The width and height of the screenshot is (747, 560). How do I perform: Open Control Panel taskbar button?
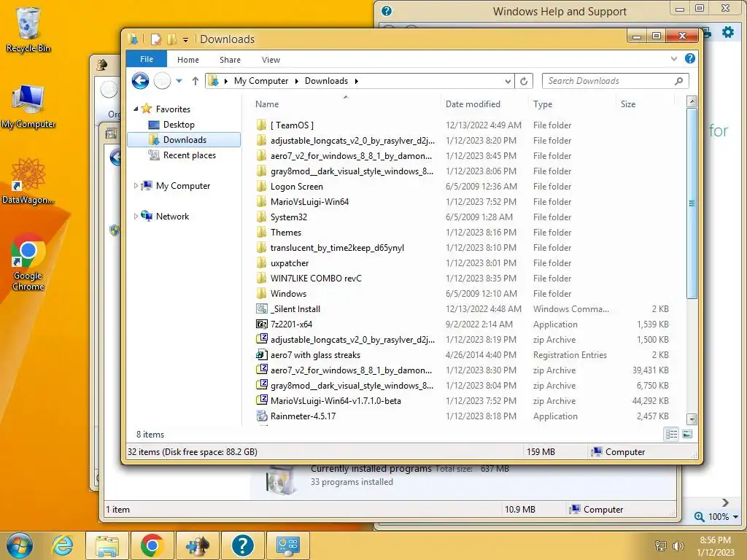(x=287, y=545)
